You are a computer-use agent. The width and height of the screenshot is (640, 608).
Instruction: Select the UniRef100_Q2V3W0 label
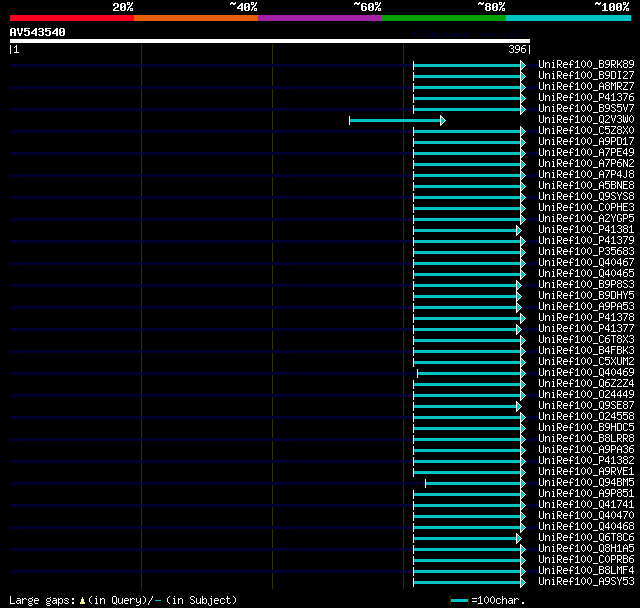click(586, 120)
